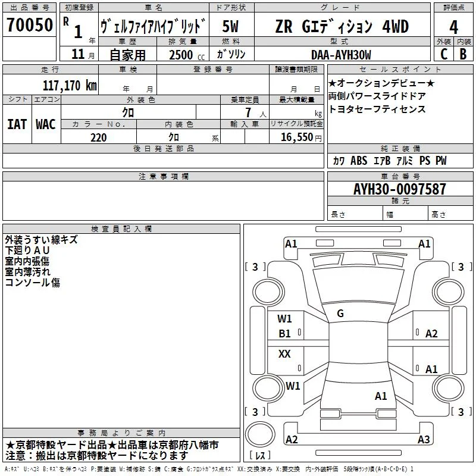Click the spare tire circle above レス
Screen dimensions: 476x476
(260, 434)
